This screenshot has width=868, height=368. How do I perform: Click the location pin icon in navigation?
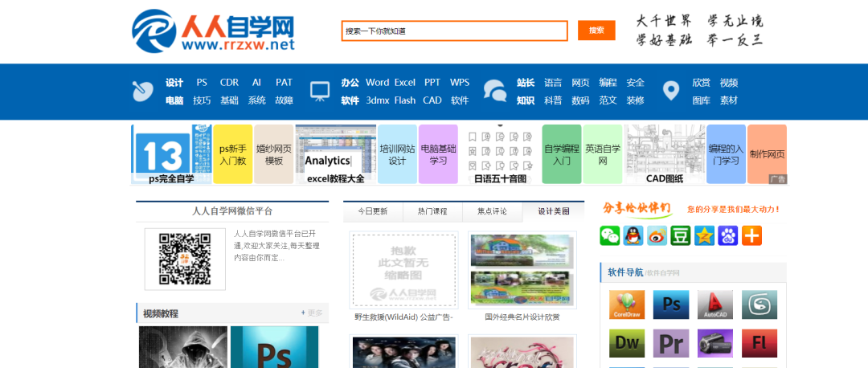coord(671,92)
